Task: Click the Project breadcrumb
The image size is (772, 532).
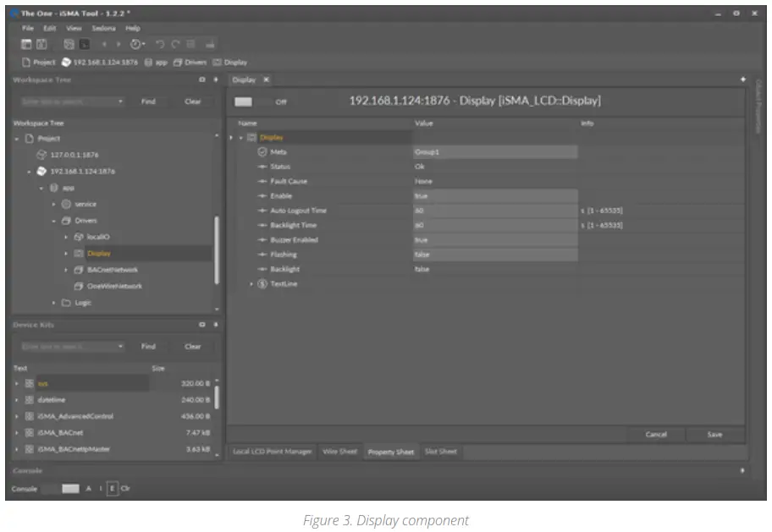Action: click(x=39, y=63)
